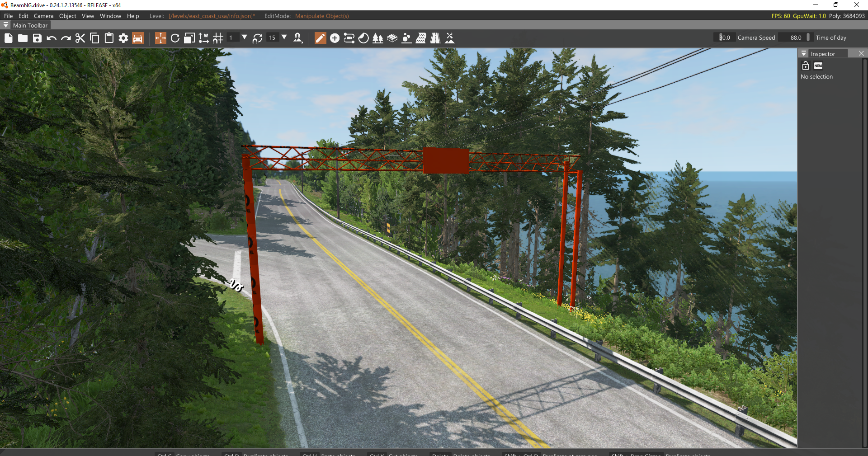Select the rotate gizmo tool
The width and height of the screenshot is (868, 456).
pos(175,38)
